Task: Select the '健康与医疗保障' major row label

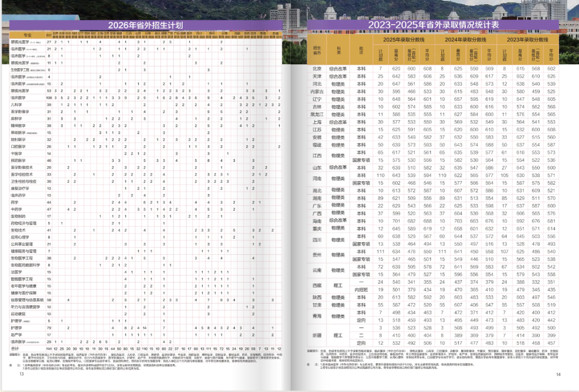Action: 24,293
